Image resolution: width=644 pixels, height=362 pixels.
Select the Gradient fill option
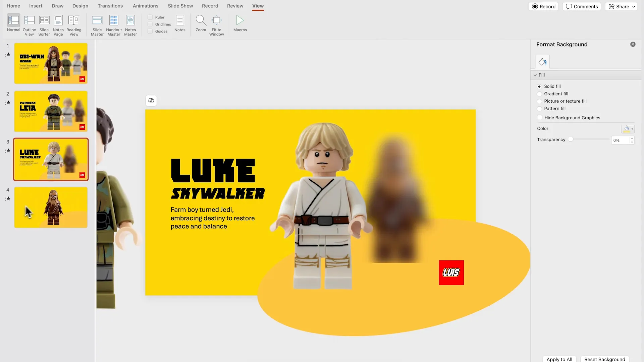click(539, 94)
